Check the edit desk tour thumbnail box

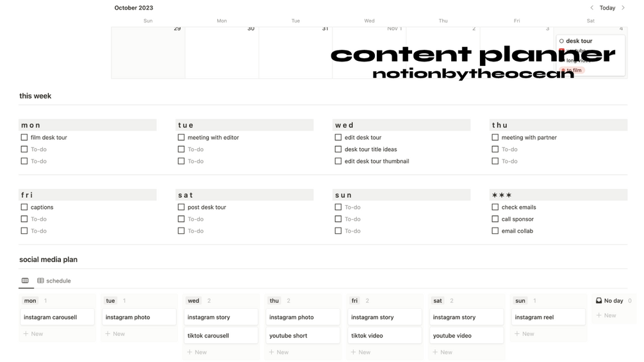tap(338, 161)
